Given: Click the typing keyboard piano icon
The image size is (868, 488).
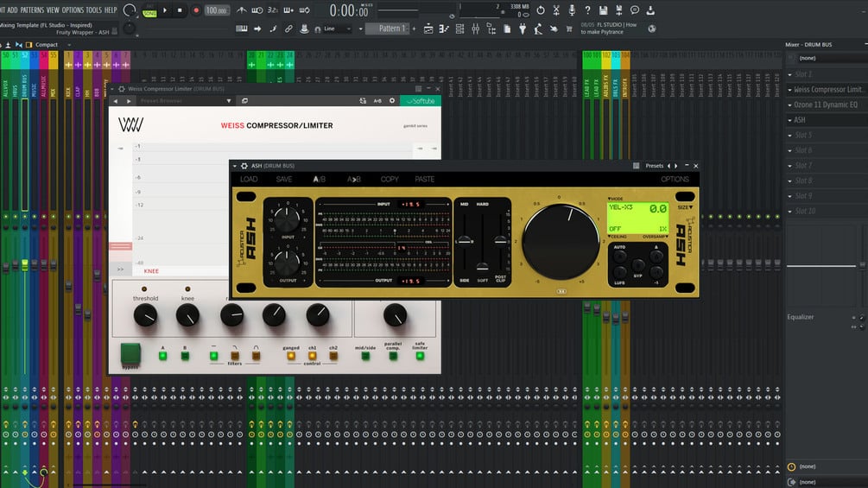Looking at the screenshot, I should [x=241, y=29].
